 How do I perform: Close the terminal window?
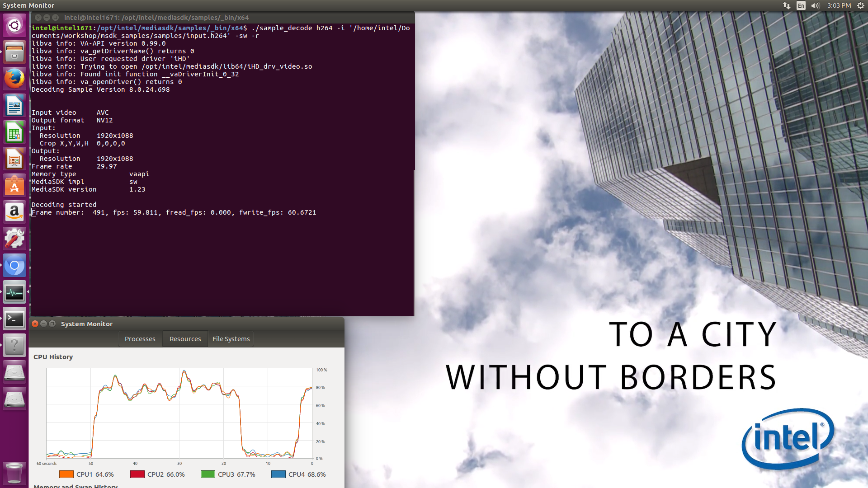pyautogui.click(x=38, y=18)
